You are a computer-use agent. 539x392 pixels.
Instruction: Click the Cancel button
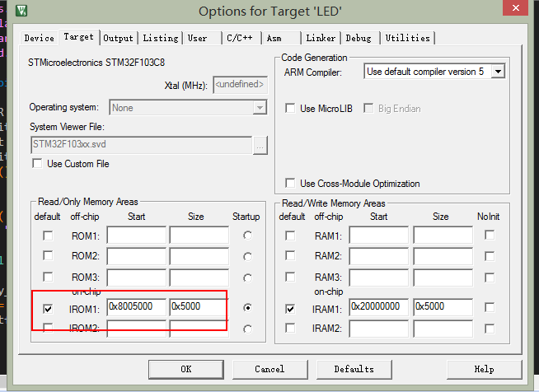click(269, 369)
